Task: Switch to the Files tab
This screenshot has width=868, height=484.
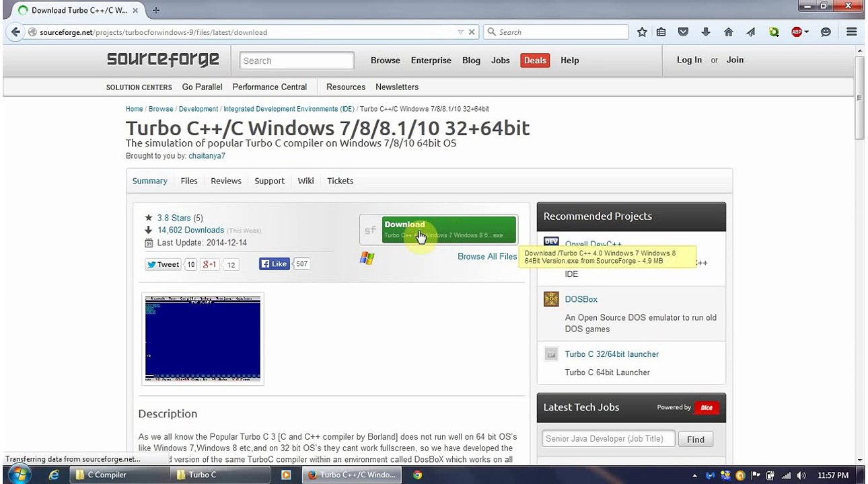Action: [x=189, y=181]
